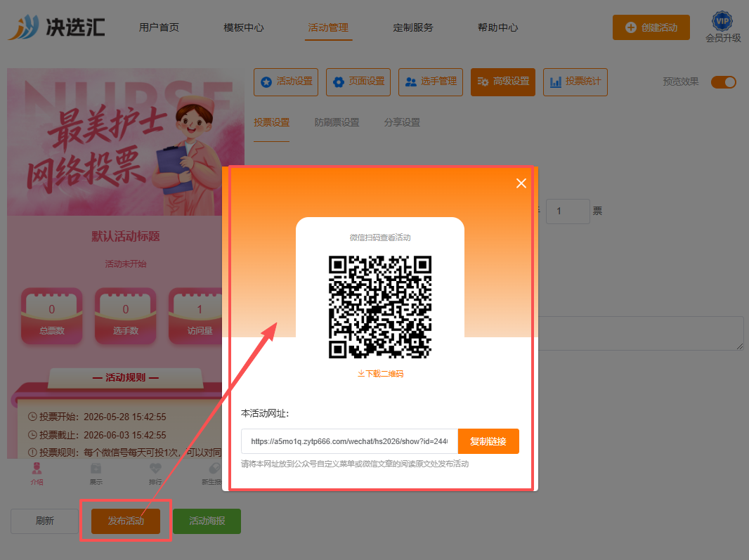Toggle the 预览效果 switch
The image size is (749, 560).
coord(723,82)
